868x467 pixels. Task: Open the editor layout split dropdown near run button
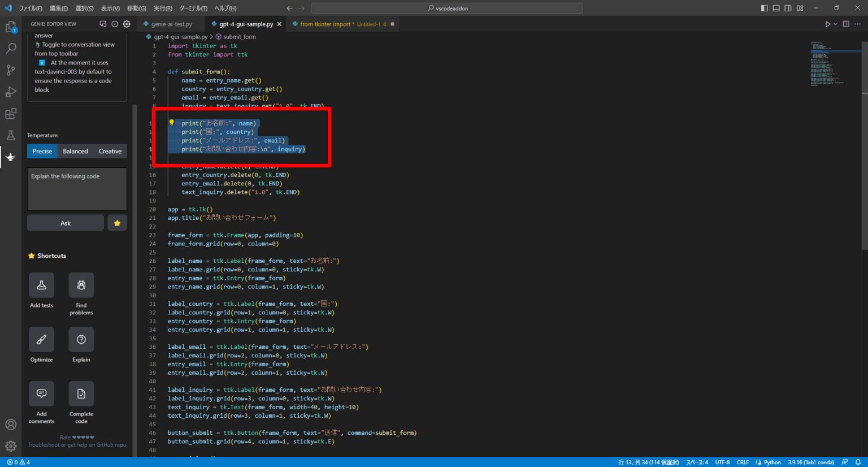point(845,24)
